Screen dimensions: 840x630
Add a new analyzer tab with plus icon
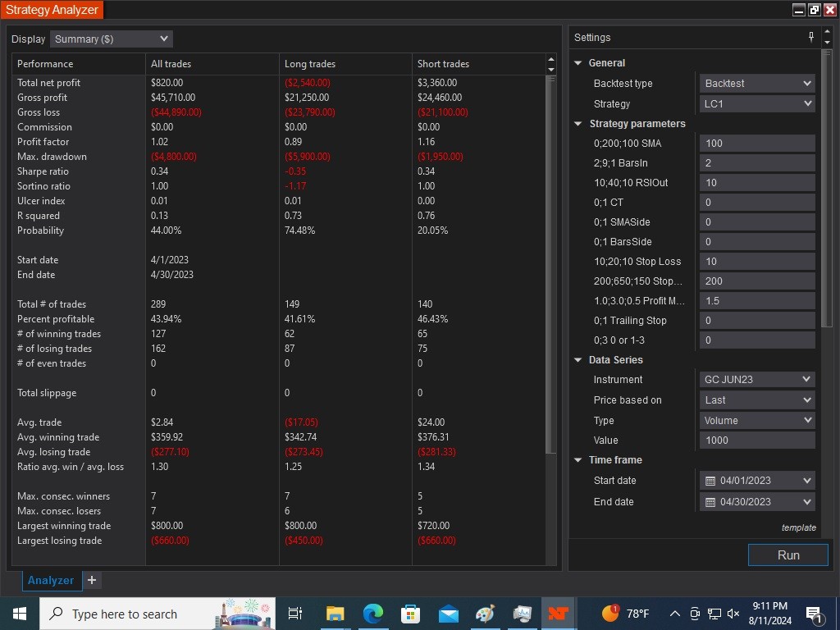[92, 580]
